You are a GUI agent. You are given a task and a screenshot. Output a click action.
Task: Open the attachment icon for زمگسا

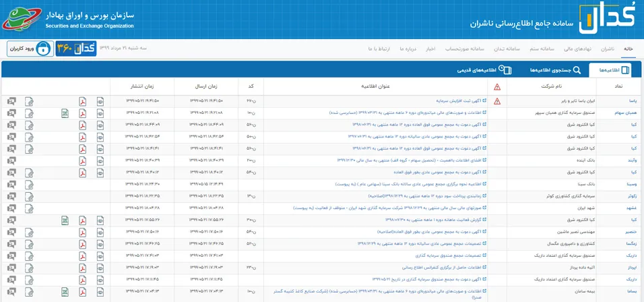coord(29,245)
